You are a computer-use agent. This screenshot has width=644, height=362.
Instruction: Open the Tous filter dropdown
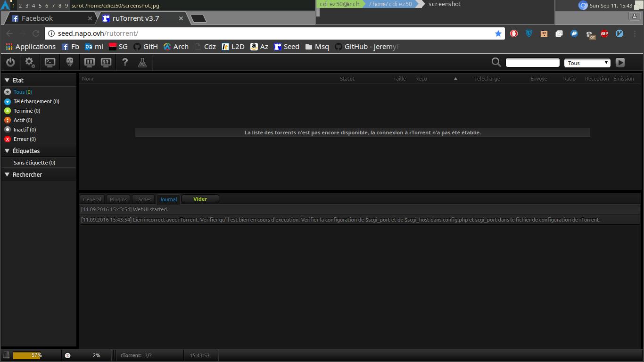click(x=587, y=63)
